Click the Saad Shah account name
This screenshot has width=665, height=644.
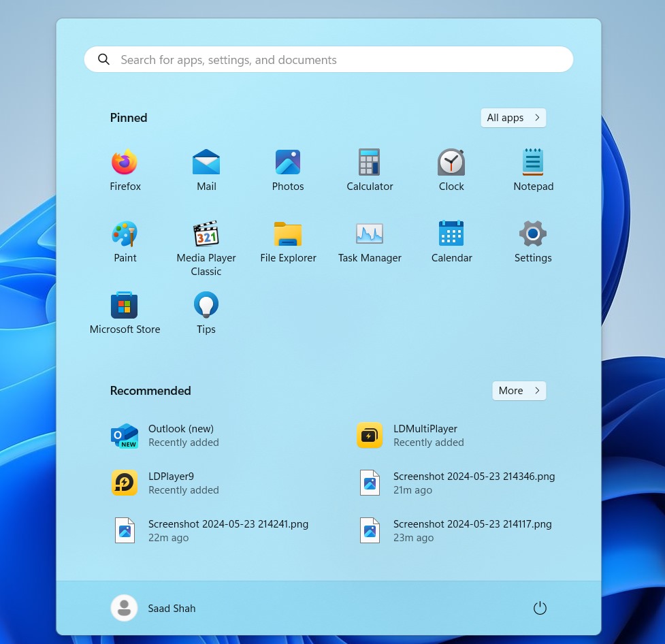[172, 609]
